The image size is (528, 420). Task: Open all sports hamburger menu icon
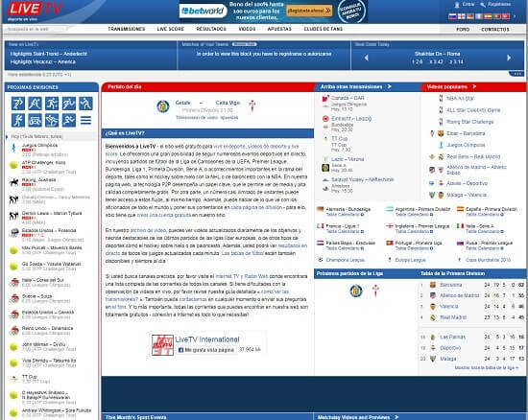(85, 121)
